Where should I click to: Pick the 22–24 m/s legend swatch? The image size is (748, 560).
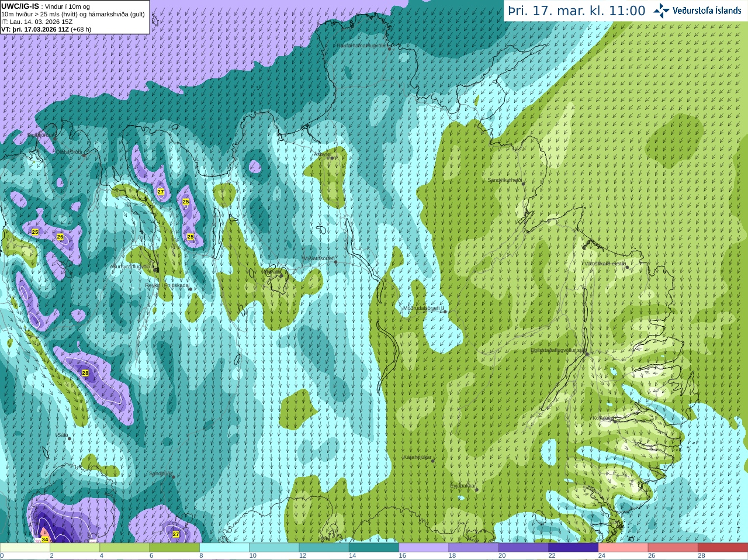(573, 548)
